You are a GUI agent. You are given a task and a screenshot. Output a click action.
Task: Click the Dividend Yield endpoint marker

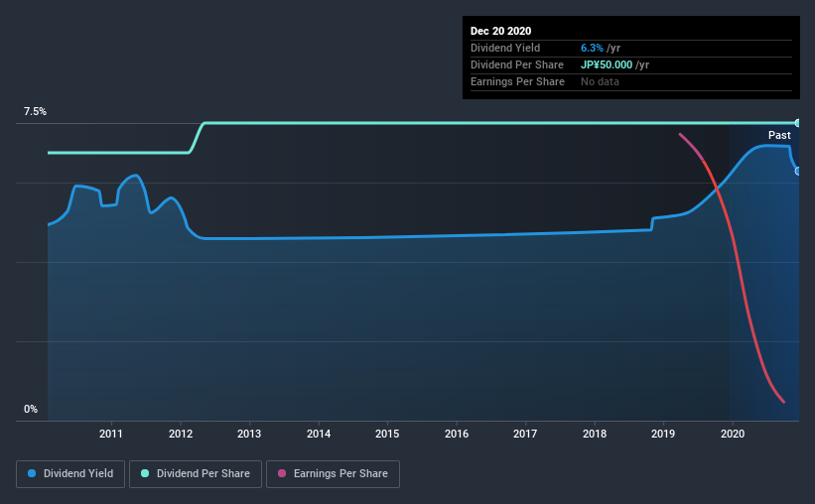click(x=798, y=171)
